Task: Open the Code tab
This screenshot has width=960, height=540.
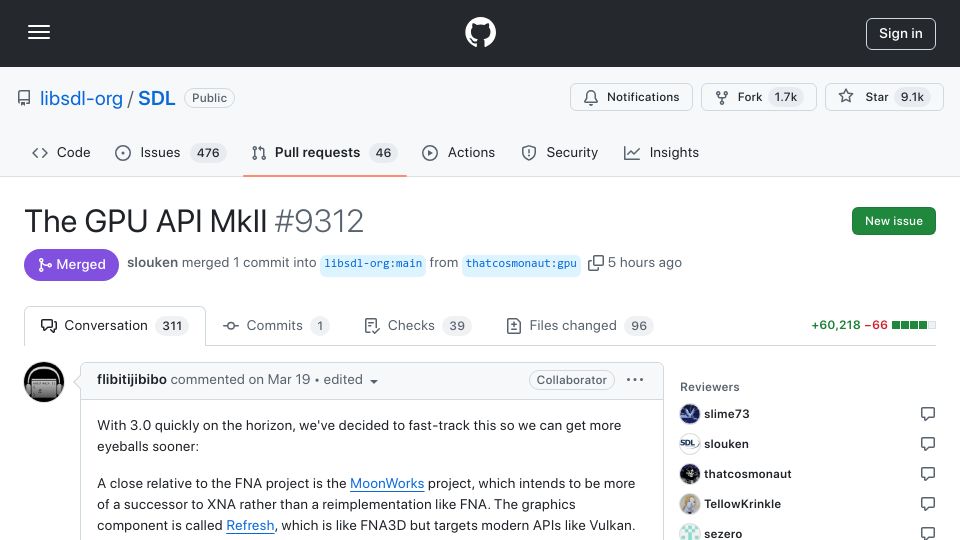Action: (x=61, y=152)
